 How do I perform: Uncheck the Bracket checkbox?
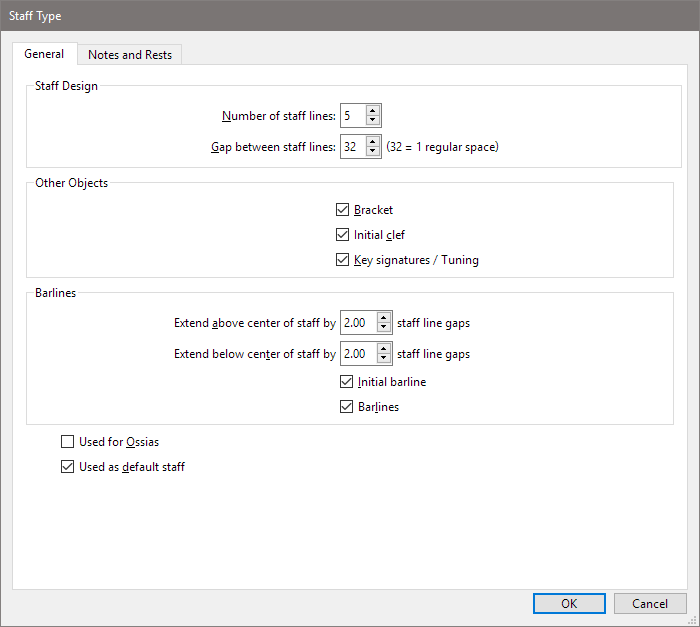pos(343,210)
